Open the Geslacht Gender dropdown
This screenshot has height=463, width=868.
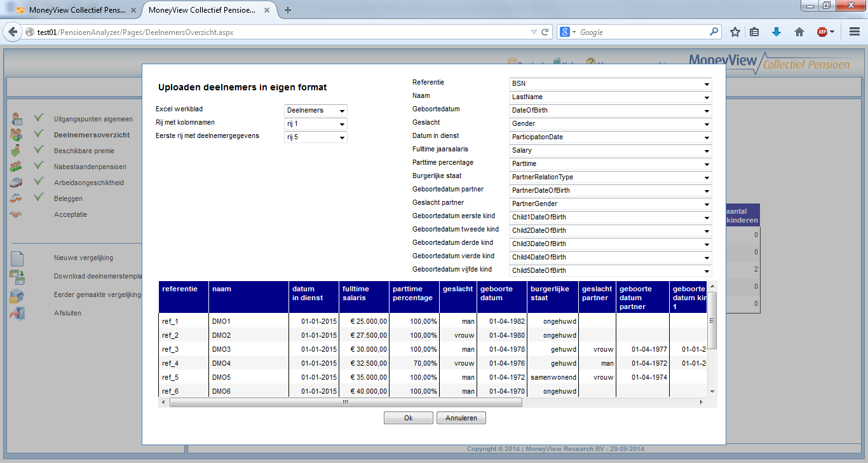point(611,123)
